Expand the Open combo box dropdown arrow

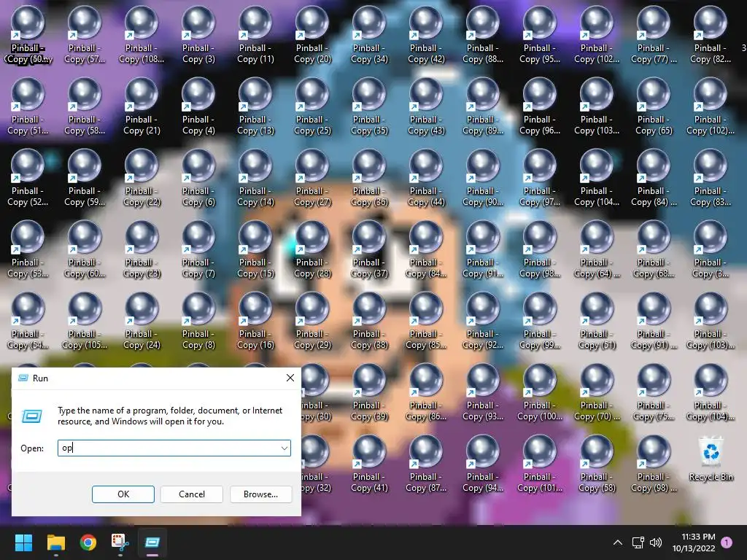tap(284, 448)
